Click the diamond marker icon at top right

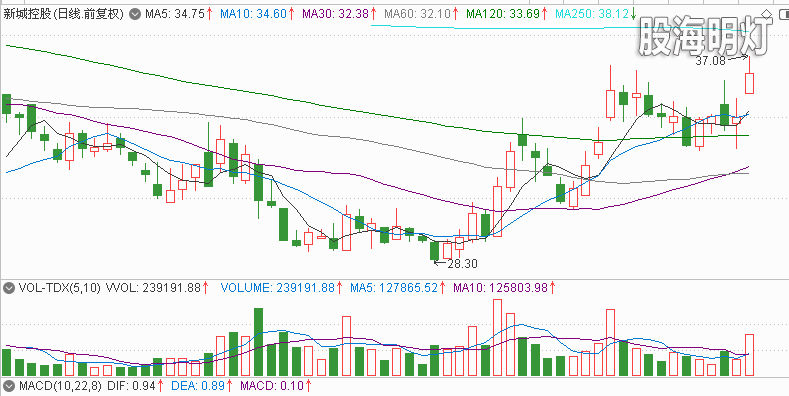point(766,14)
